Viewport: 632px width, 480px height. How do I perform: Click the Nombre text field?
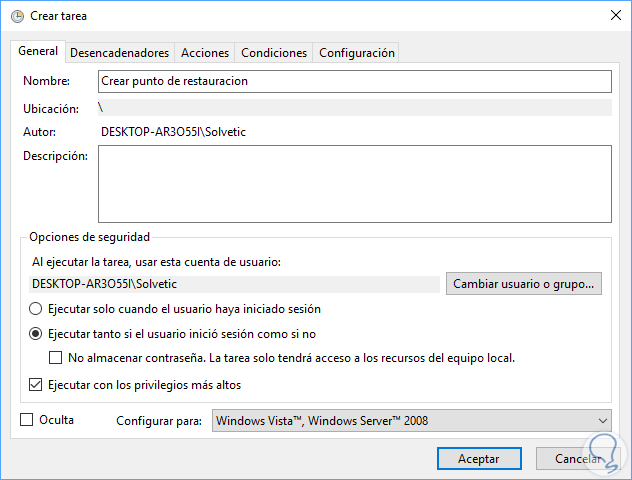pyautogui.click(x=354, y=81)
